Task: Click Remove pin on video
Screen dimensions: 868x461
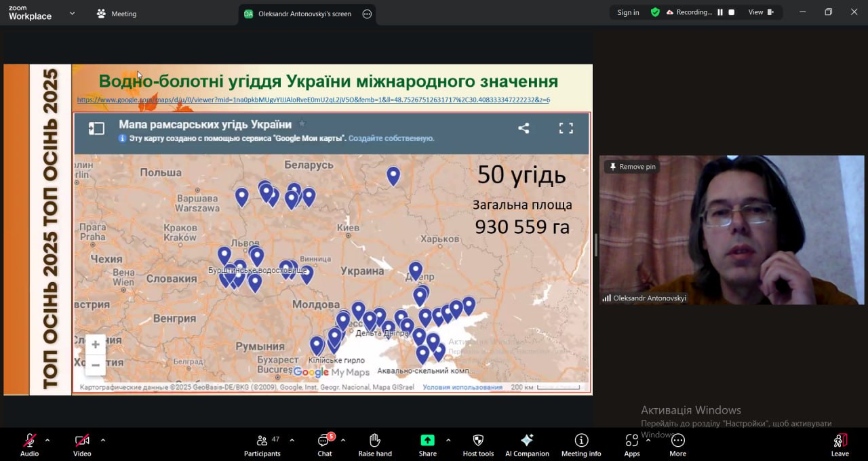Action: point(633,167)
